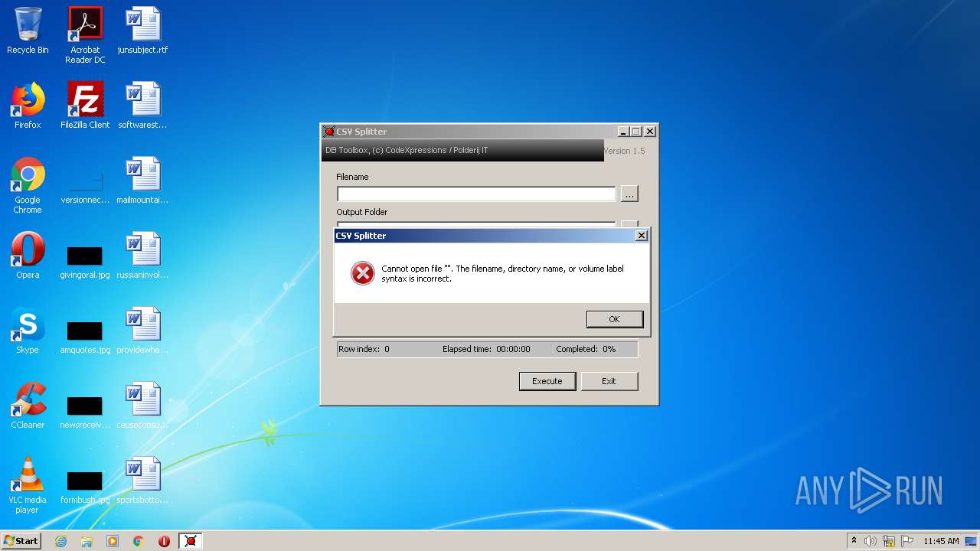Open Chrome from the taskbar
The height and width of the screenshot is (551, 980).
click(x=139, y=541)
